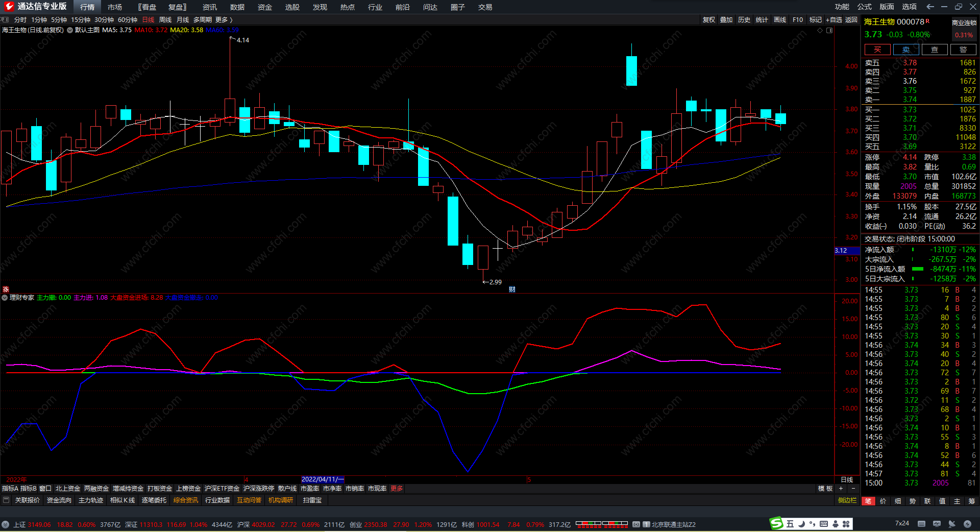The width and height of the screenshot is (980, 532).
Task: Click the 2022/04/11 date marker on timeline
Action: click(323, 479)
